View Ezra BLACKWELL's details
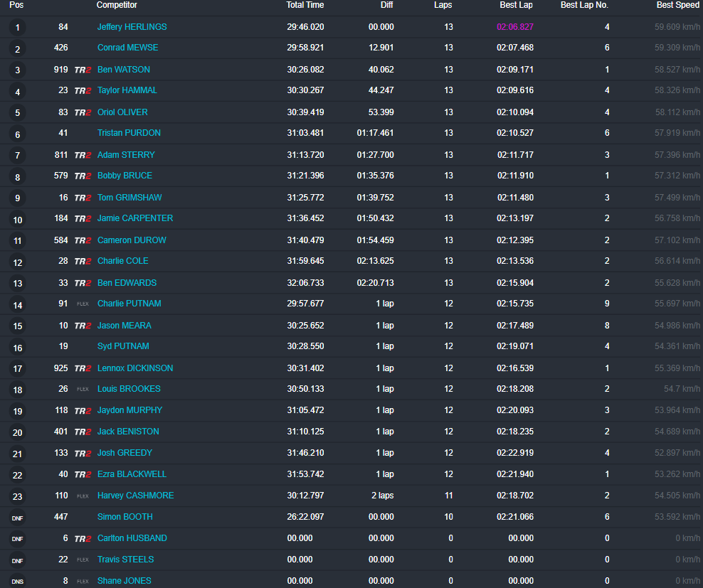Image resolution: width=703 pixels, height=588 pixels. 132,474
